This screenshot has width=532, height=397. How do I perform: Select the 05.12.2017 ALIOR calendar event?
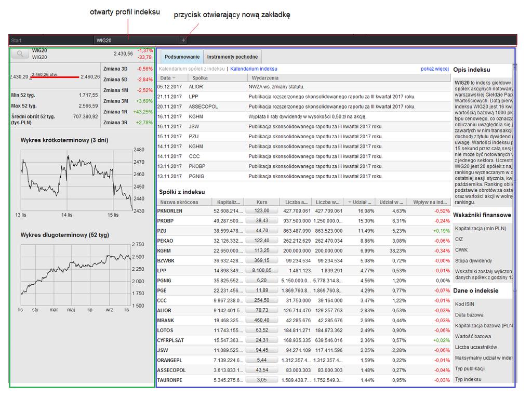coord(303,87)
